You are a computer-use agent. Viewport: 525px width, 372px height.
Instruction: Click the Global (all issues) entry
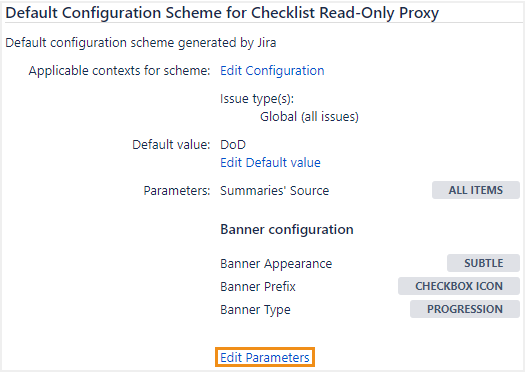pos(309,117)
